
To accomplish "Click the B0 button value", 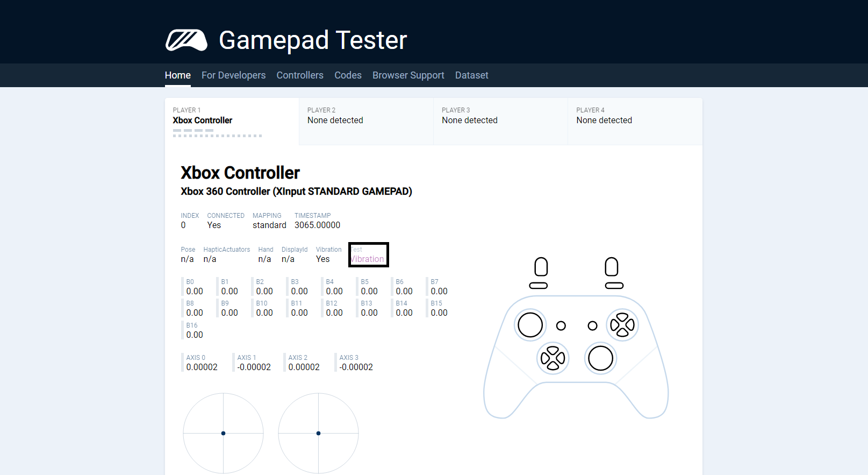I will [x=195, y=292].
